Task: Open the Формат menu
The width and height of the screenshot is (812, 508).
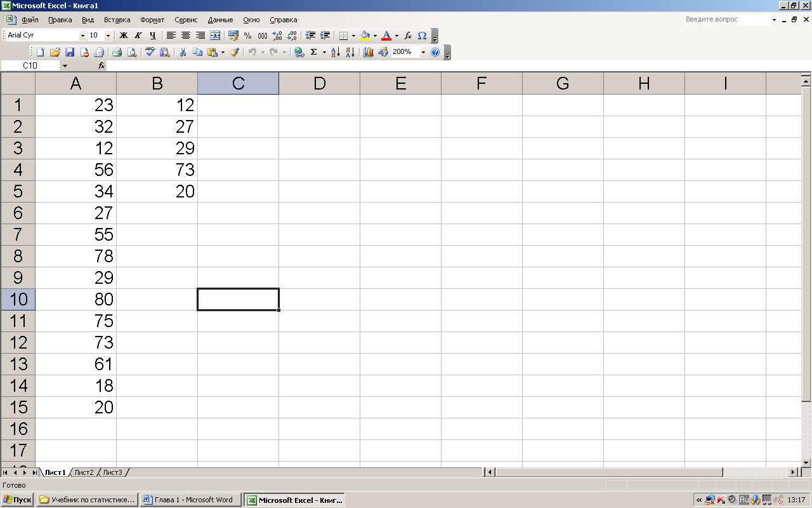Action: pyautogui.click(x=152, y=20)
